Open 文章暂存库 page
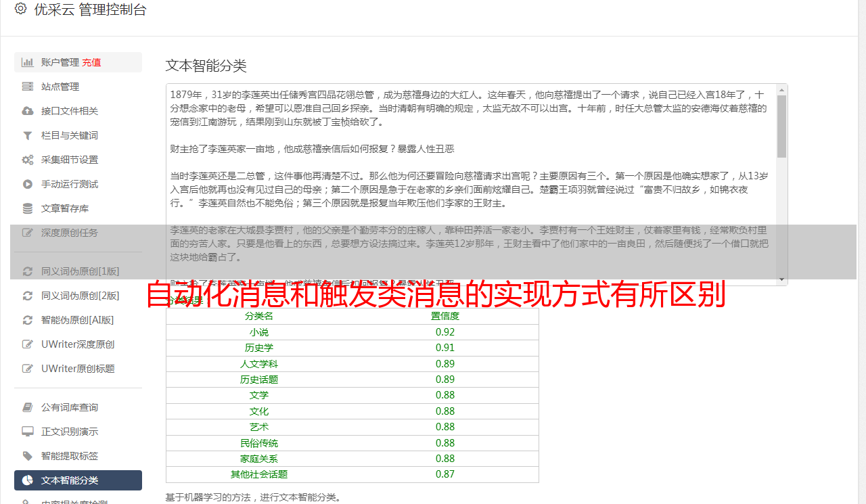866x504 pixels. [78, 208]
